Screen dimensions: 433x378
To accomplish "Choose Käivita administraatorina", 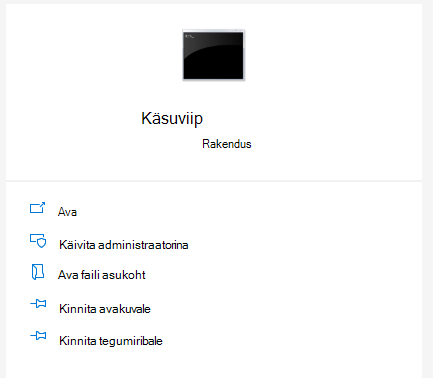I will point(124,245).
